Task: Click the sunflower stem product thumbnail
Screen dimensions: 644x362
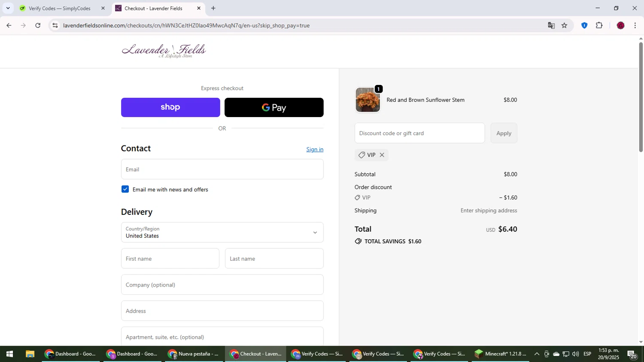Action: 368,100
